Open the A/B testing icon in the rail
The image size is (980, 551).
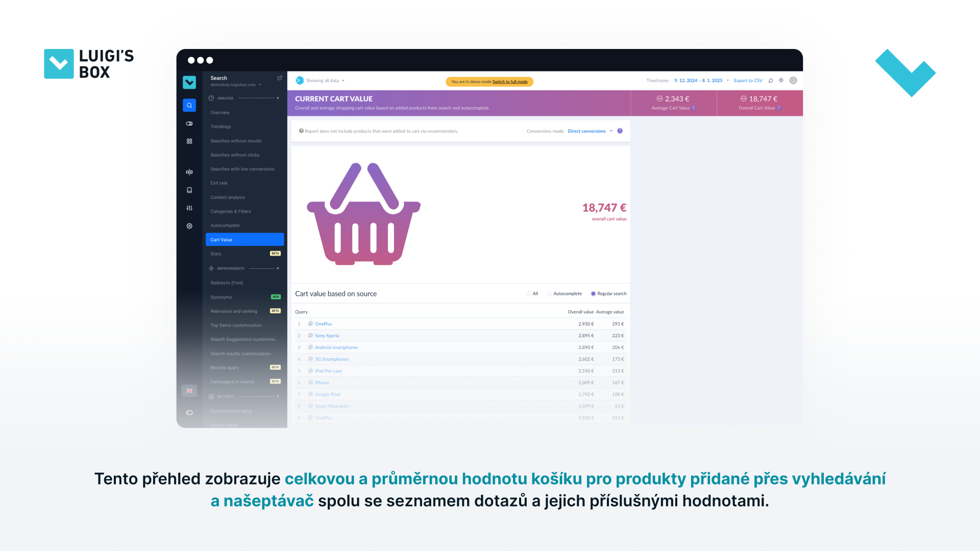click(189, 172)
